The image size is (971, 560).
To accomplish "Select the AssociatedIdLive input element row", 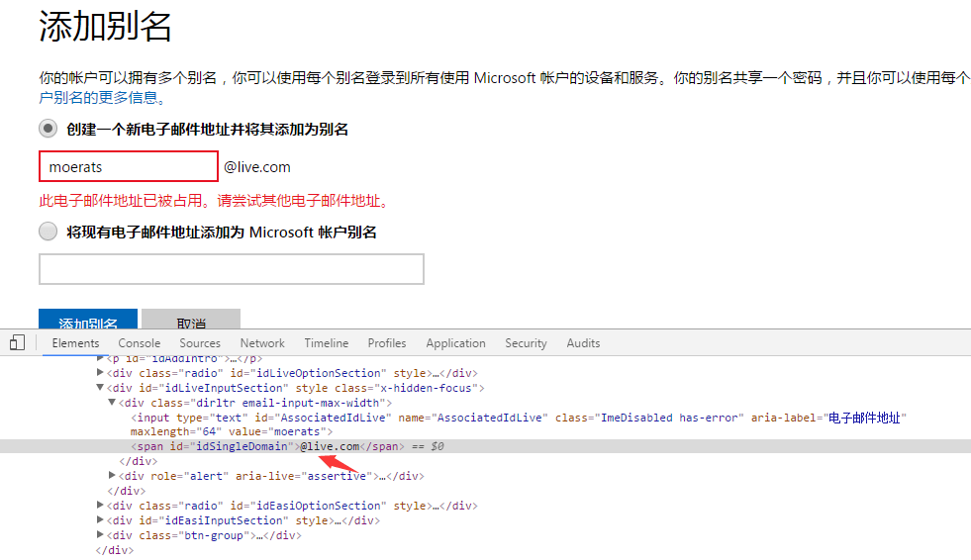I will [x=519, y=424].
